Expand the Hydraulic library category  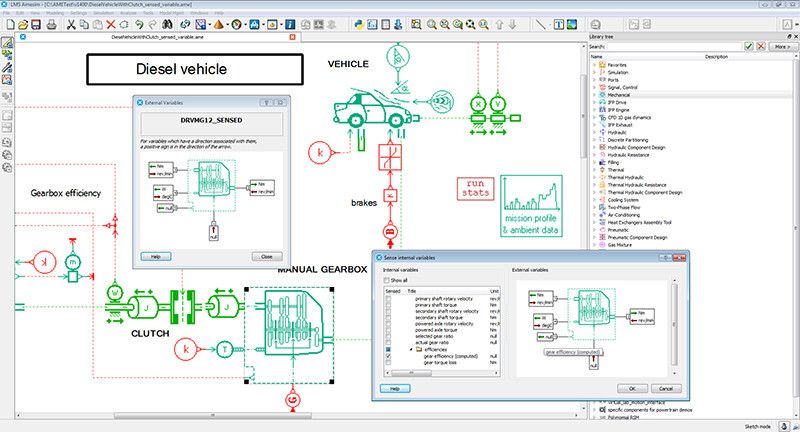coord(594,132)
